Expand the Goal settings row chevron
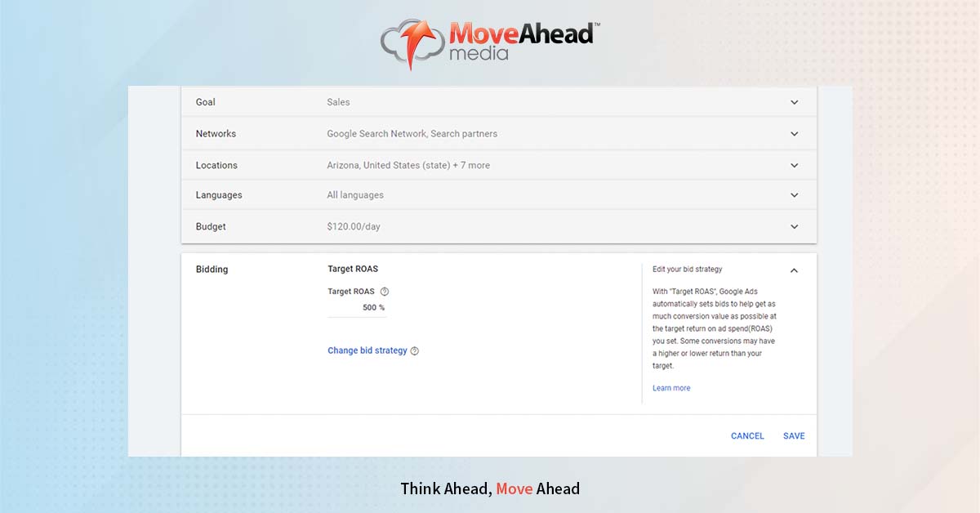The image size is (980, 513). [794, 103]
